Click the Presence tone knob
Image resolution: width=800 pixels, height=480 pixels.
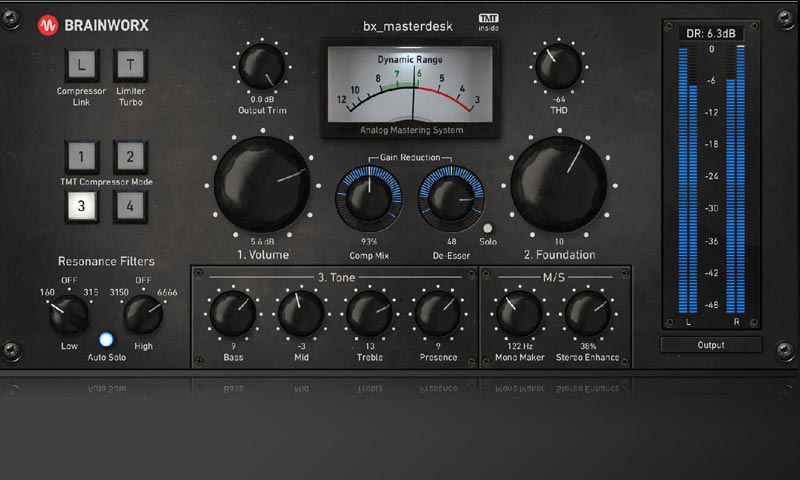click(x=438, y=314)
